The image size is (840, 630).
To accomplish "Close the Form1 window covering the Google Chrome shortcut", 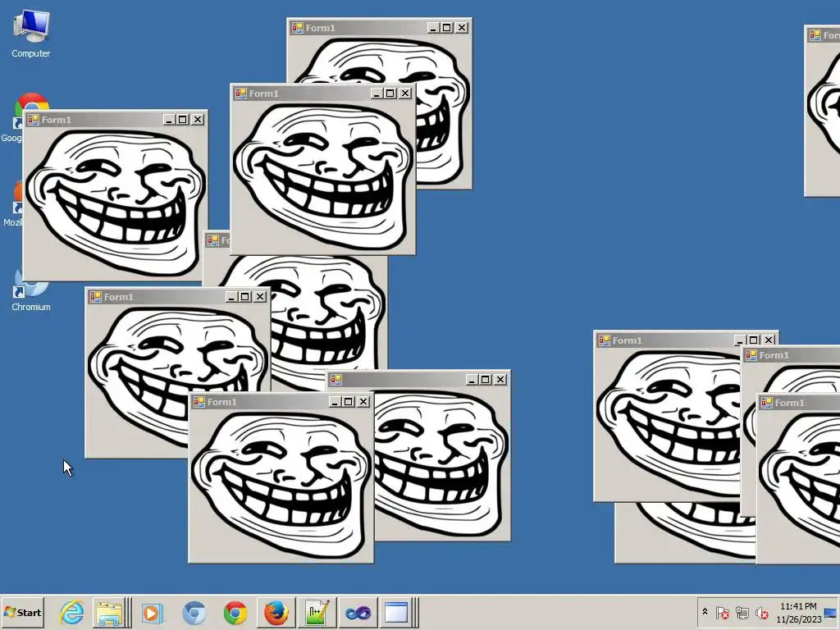I will [198, 120].
